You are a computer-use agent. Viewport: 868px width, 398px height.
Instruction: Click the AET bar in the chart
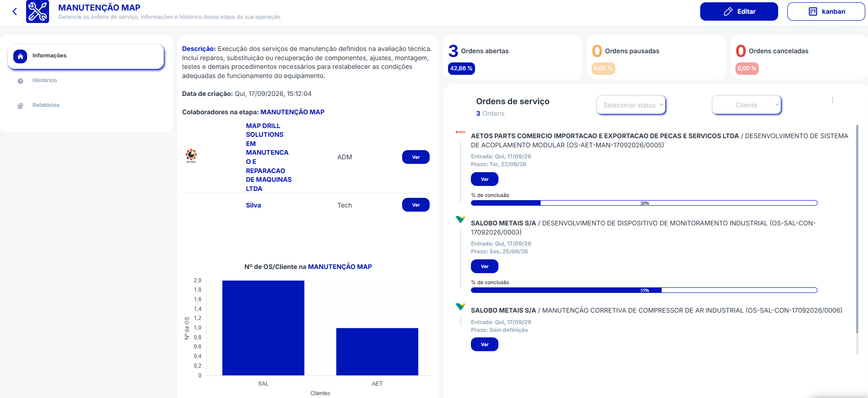(377, 352)
